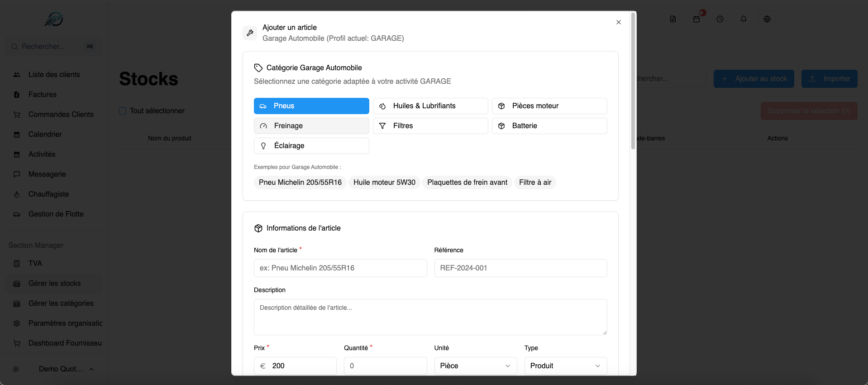
Task: Select the Pneus category
Action: (311, 106)
